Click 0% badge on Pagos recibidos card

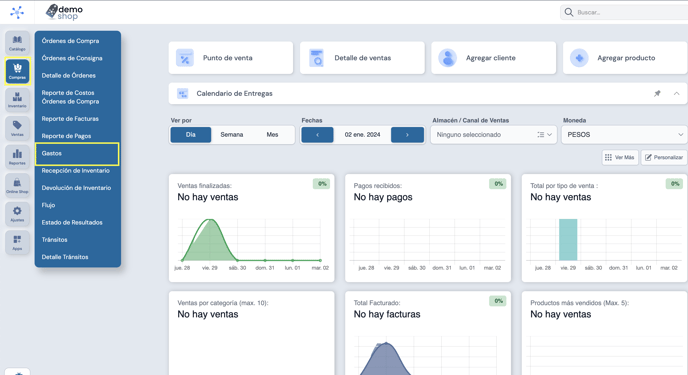click(498, 184)
